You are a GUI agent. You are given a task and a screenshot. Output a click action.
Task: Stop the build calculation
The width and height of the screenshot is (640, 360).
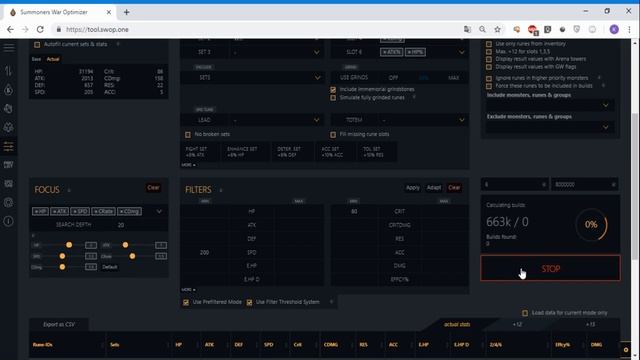coord(550,269)
